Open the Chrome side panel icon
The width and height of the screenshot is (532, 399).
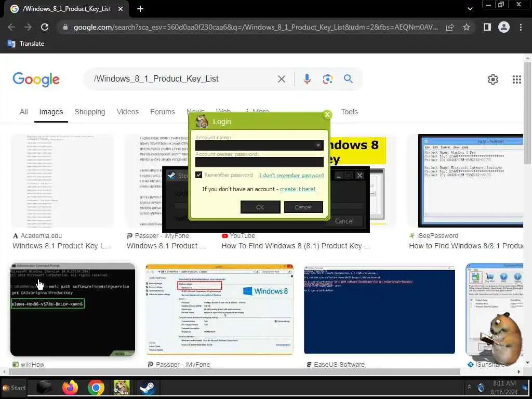[487, 27]
